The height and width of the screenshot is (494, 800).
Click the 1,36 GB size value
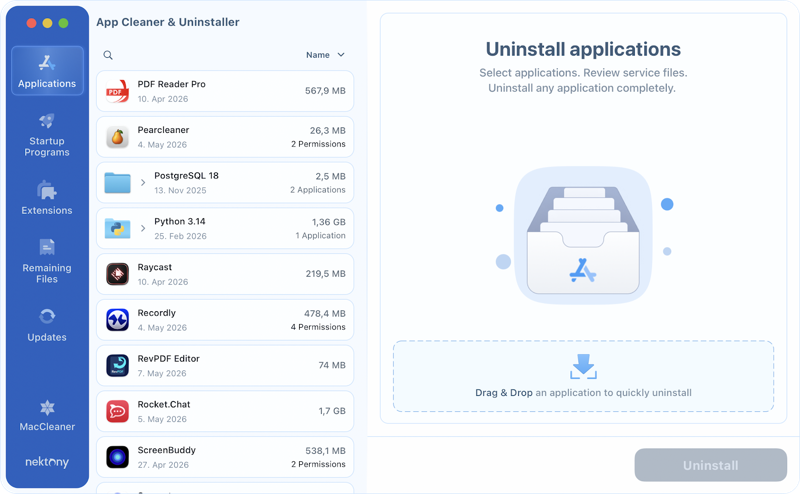pyautogui.click(x=329, y=222)
